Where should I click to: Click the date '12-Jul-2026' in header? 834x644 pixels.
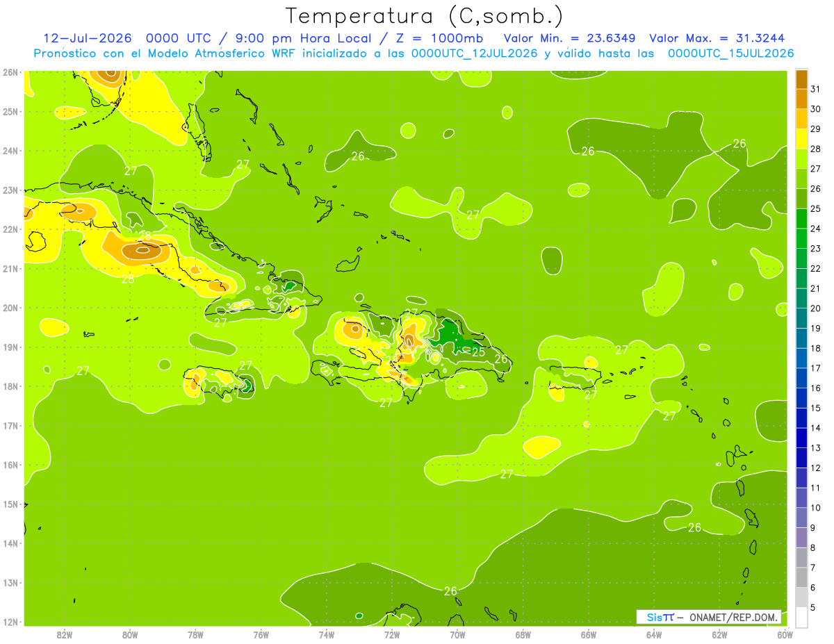click(88, 38)
